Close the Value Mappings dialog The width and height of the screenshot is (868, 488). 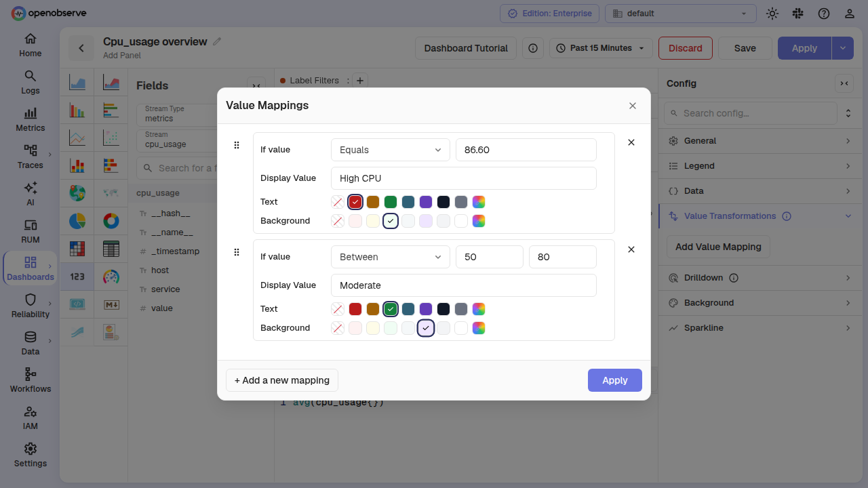point(633,106)
